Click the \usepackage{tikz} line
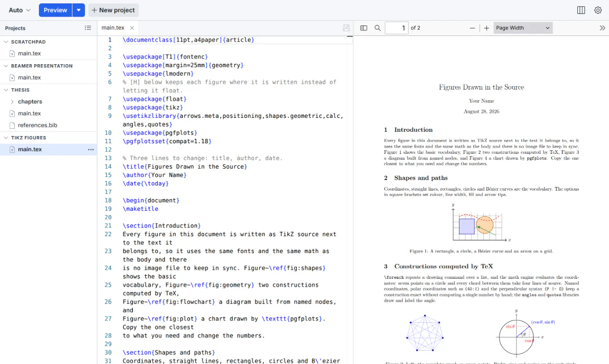Screen dimensions: 609x364 click(x=153, y=107)
